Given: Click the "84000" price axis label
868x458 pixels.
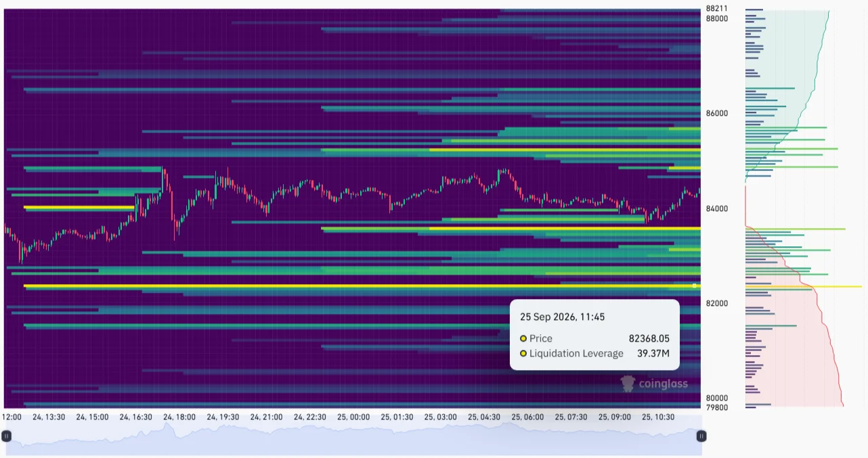Looking at the screenshot, I should pyautogui.click(x=717, y=208).
